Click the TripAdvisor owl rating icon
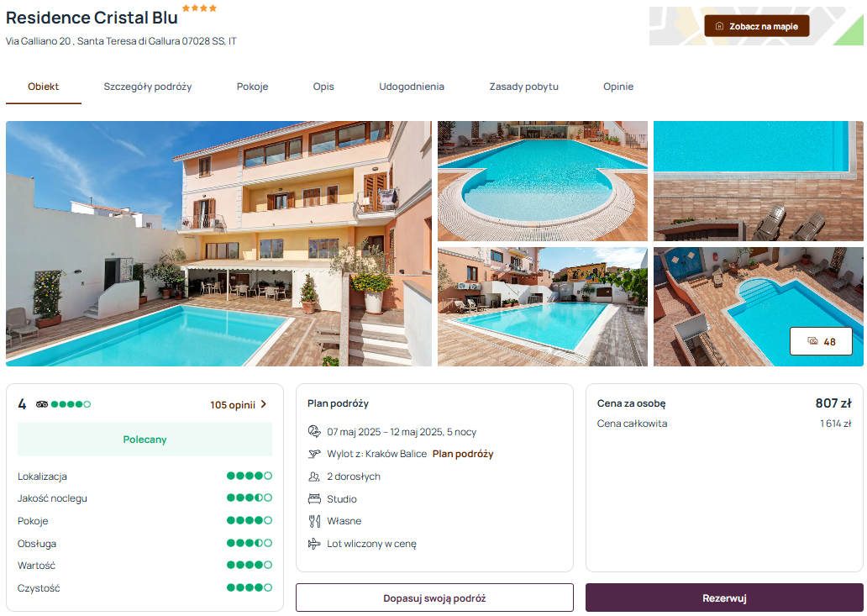 (x=42, y=404)
